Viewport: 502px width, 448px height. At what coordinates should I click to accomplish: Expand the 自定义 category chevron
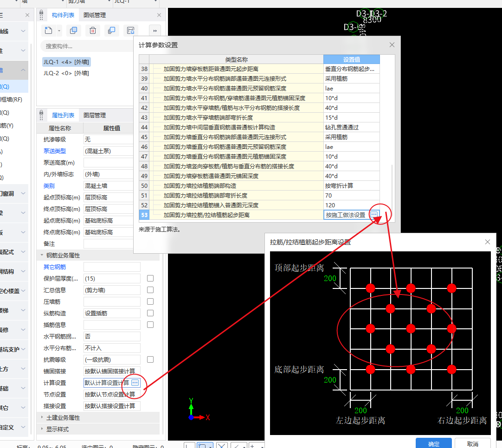coord(23,427)
